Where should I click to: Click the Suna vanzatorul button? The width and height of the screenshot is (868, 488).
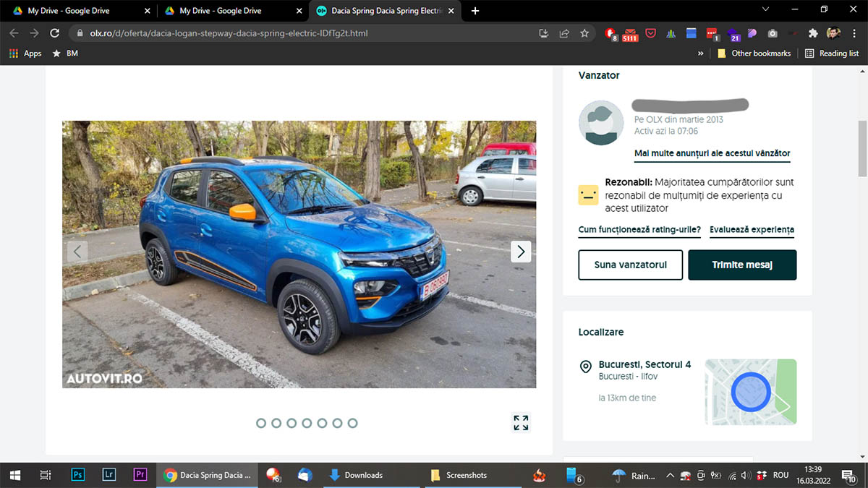(x=631, y=265)
